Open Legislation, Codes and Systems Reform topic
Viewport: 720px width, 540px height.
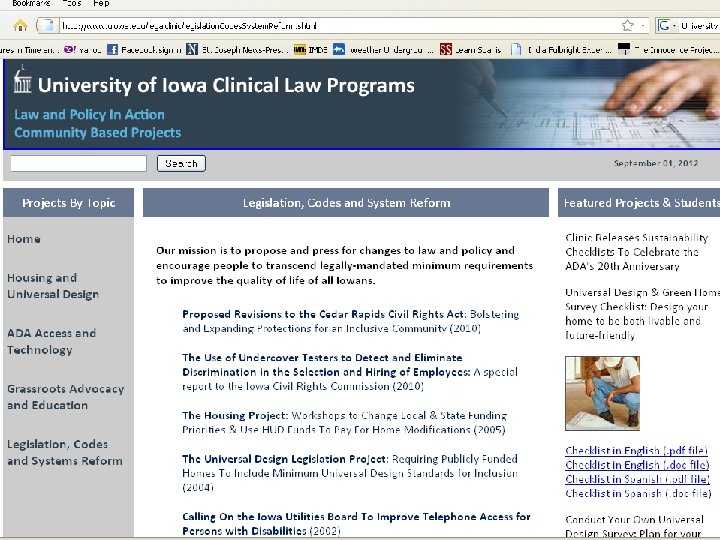pos(65,452)
